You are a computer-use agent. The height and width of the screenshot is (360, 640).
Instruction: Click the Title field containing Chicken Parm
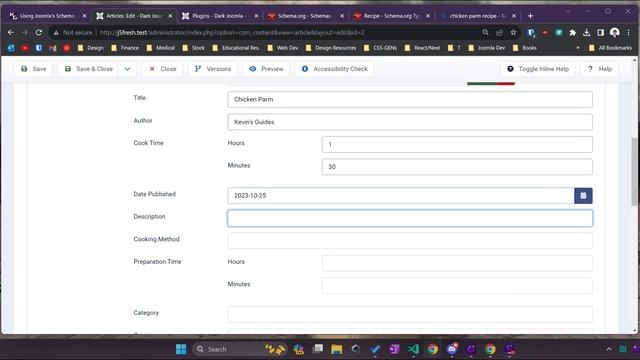click(x=410, y=99)
